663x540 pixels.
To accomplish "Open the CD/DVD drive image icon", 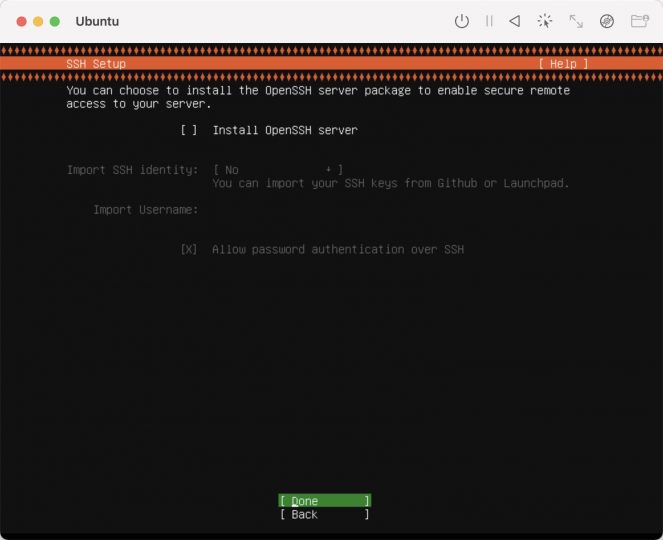I will 607,21.
